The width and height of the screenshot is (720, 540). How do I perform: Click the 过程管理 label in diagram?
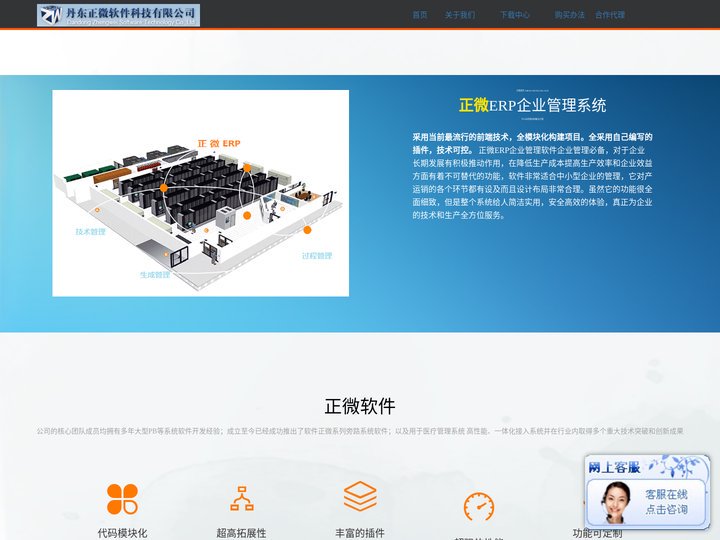click(317, 256)
